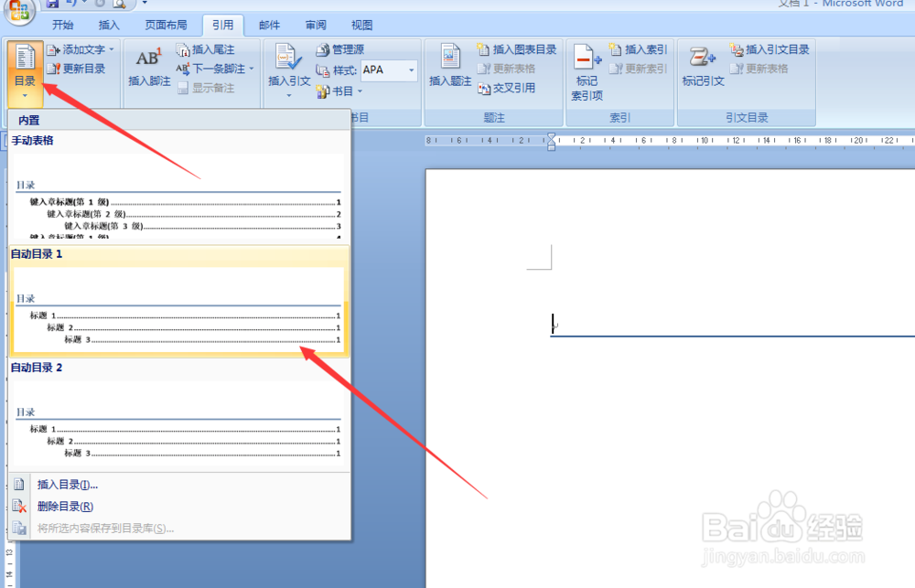The height and width of the screenshot is (588, 915).
Task: Switch to the 审阅 tab
Action: click(x=316, y=25)
